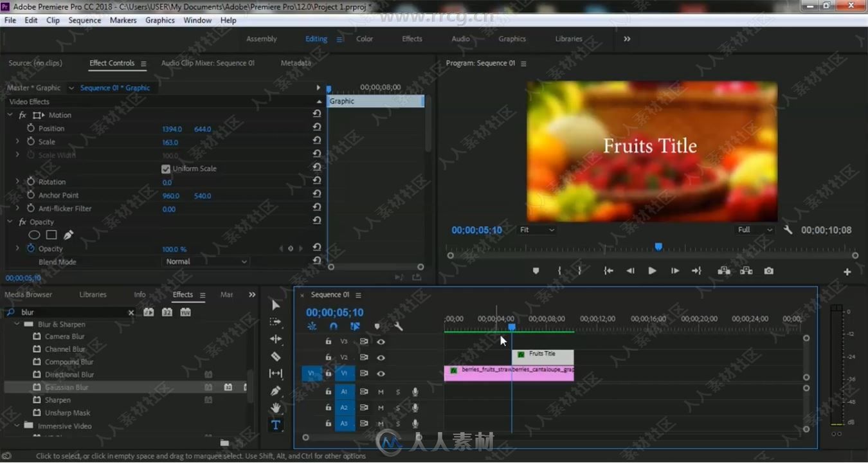This screenshot has height=463, width=868.
Task: Go to Out point in program monitor
Action: tap(696, 271)
